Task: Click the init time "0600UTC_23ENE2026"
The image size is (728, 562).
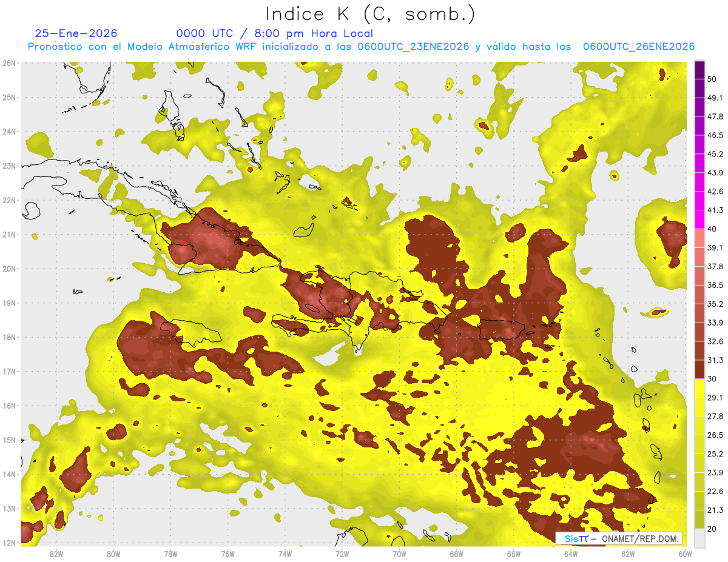Action: click(x=413, y=47)
